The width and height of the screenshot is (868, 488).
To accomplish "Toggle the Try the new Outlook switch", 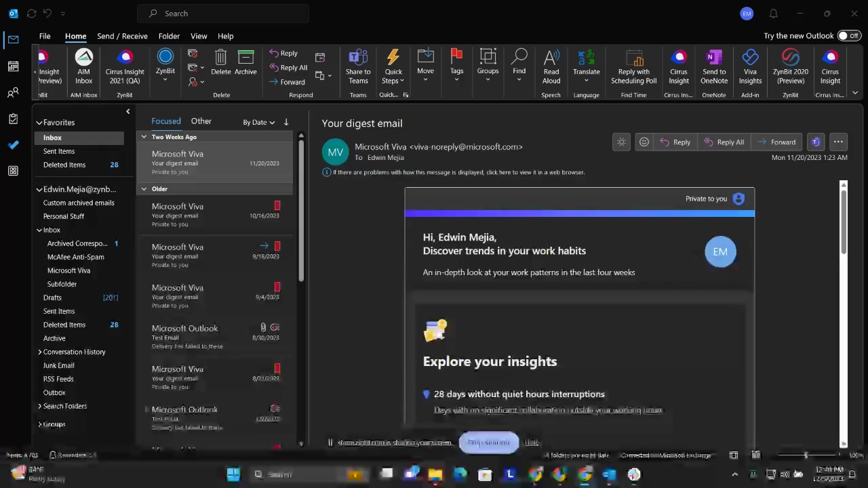I will [x=848, y=36].
